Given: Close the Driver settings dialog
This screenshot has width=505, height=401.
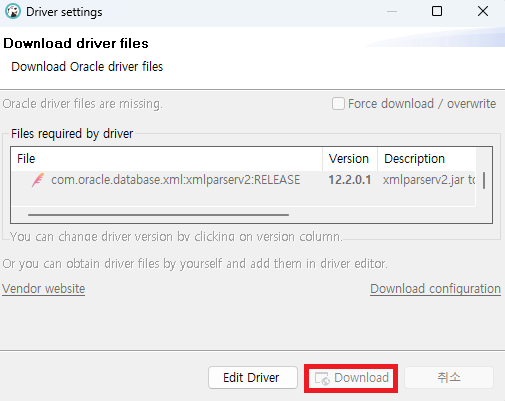Looking at the screenshot, I should [x=483, y=11].
